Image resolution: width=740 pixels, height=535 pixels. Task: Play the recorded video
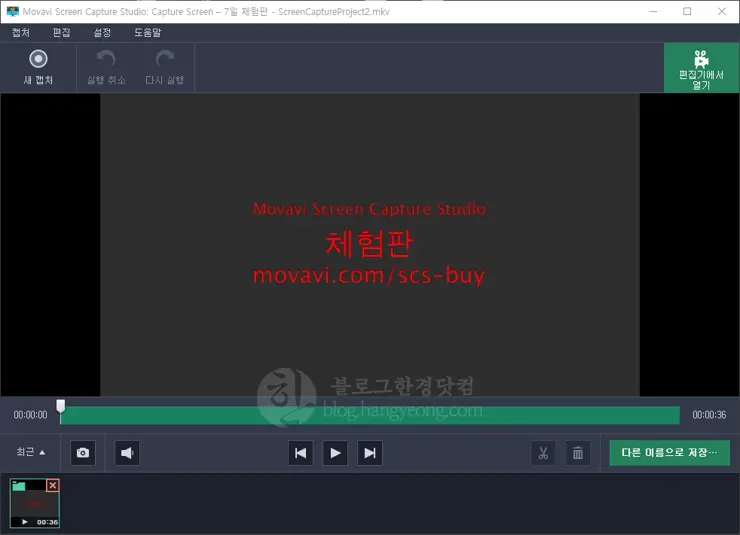tap(335, 453)
